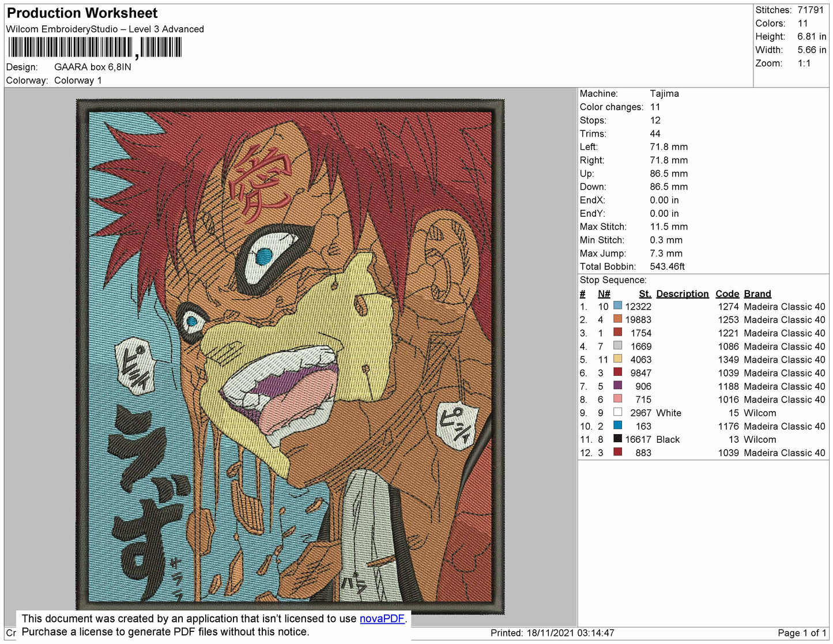Click the Stop Sequence label
The image size is (833, 644).
[613, 280]
